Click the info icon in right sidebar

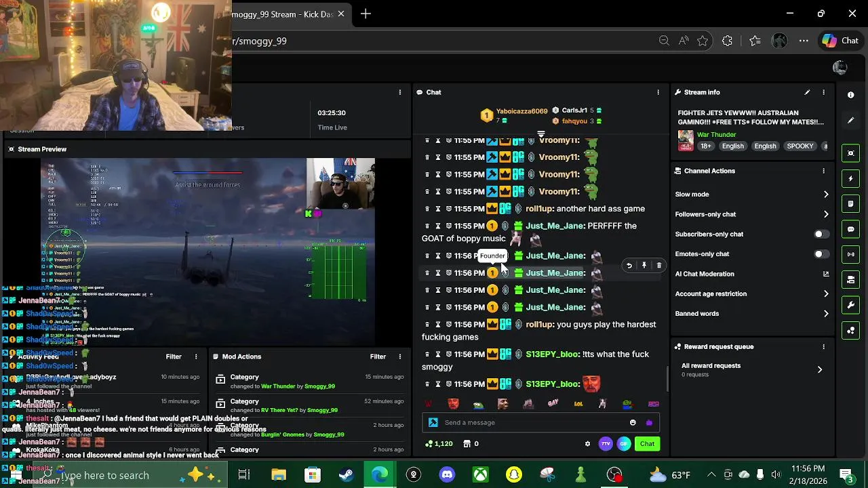pyautogui.click(x=851, y=95)
